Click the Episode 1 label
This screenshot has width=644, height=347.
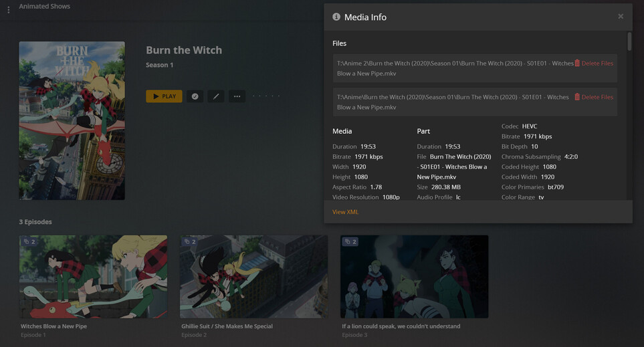33,335
